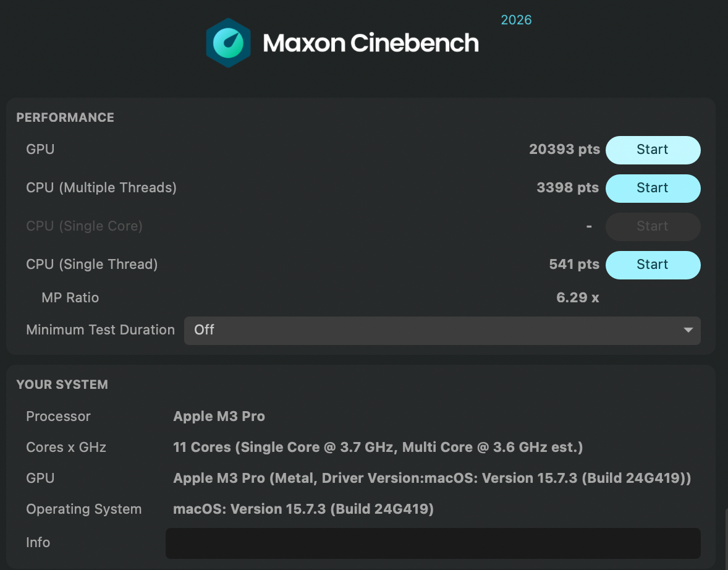This screenshot has height=570, width=728.
Task: Click the YOUR SYSTEM section heading
Action: click(x=62, y=384)
